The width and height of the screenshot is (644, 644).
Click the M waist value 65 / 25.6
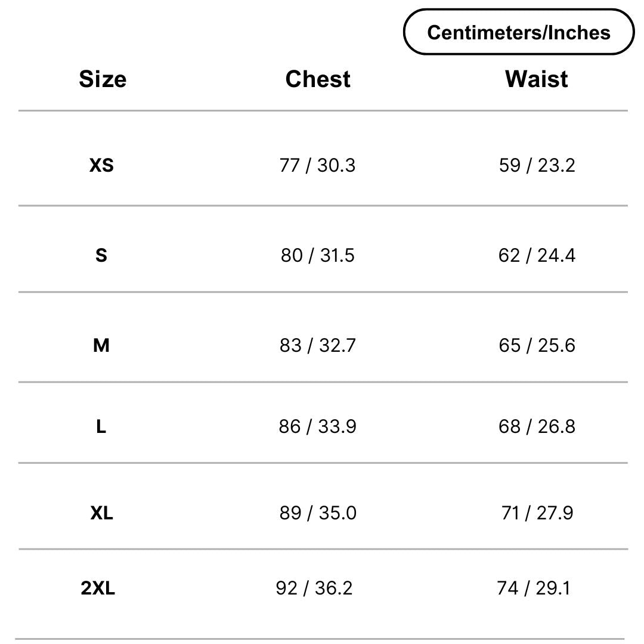coord(537,345)
